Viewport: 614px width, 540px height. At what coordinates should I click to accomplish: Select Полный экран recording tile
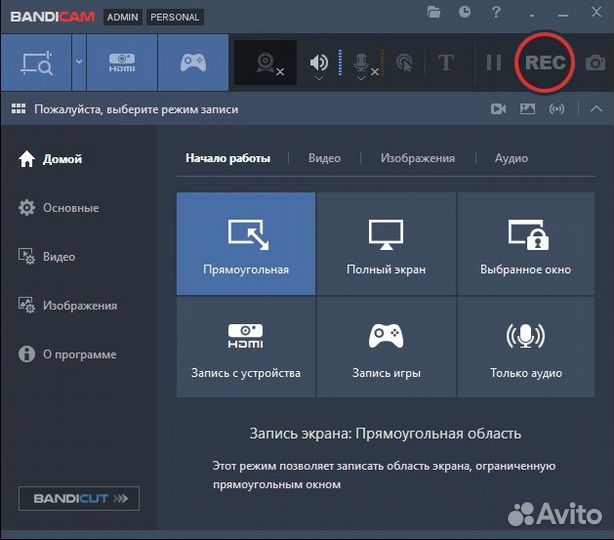coord(386,244)
